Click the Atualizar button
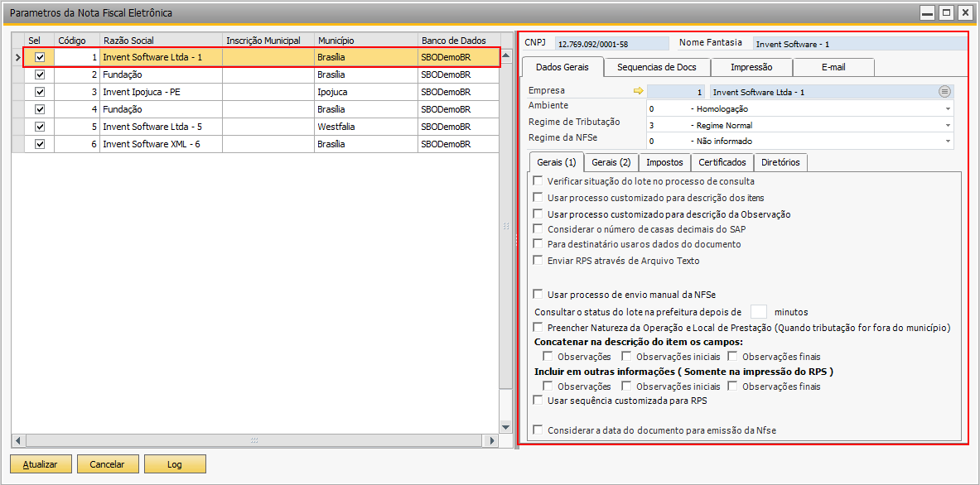980x485 pixels. pyautogui.click(x=41, y=464)
